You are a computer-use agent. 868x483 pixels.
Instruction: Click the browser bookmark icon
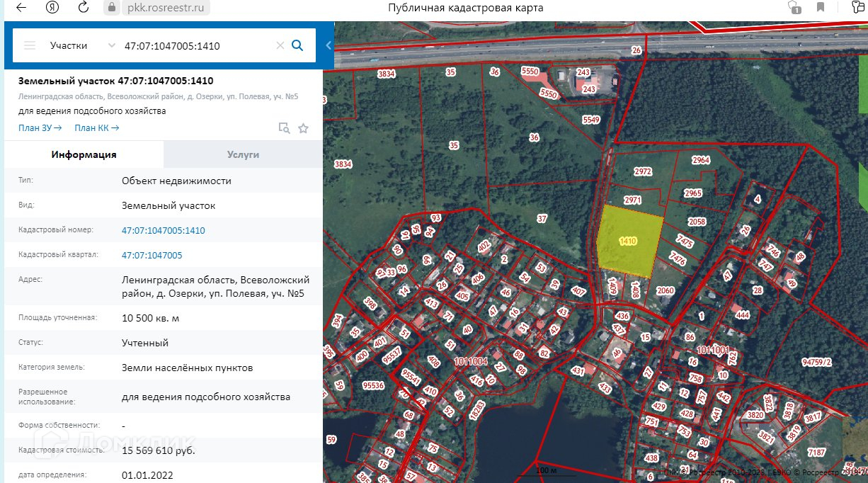[x=821, y=8]
